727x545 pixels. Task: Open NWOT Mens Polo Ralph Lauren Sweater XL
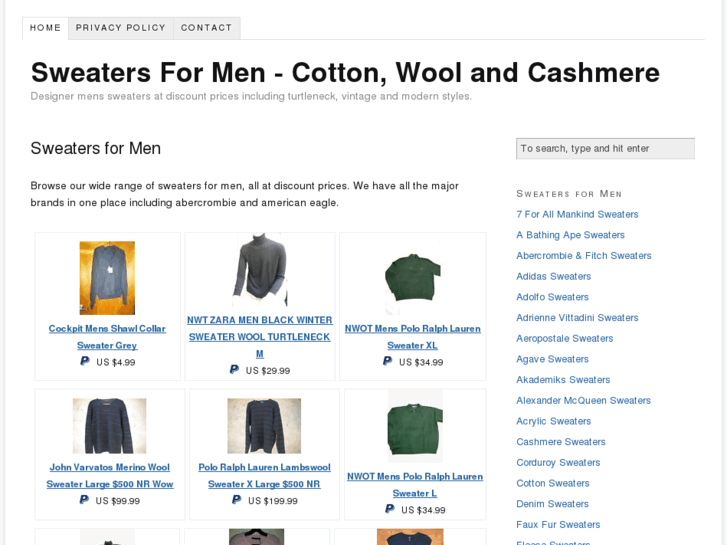(x=413, y=337)
